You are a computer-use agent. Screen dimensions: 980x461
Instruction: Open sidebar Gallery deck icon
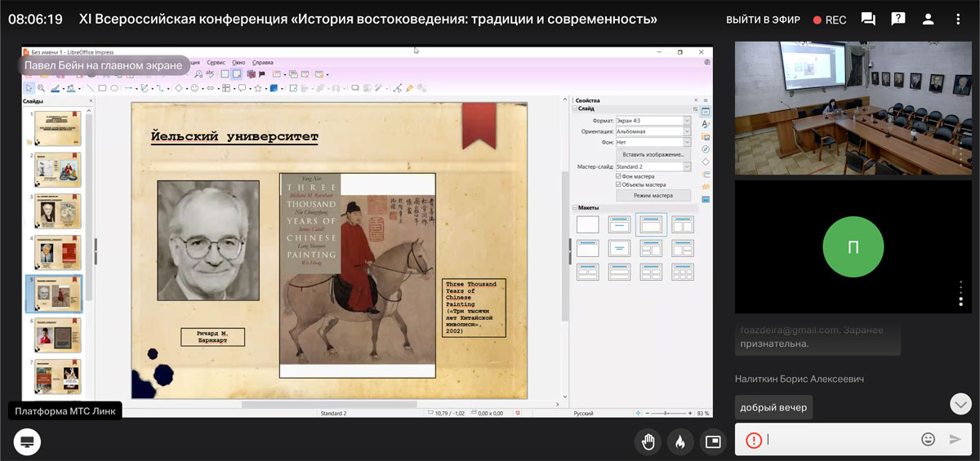706,136
